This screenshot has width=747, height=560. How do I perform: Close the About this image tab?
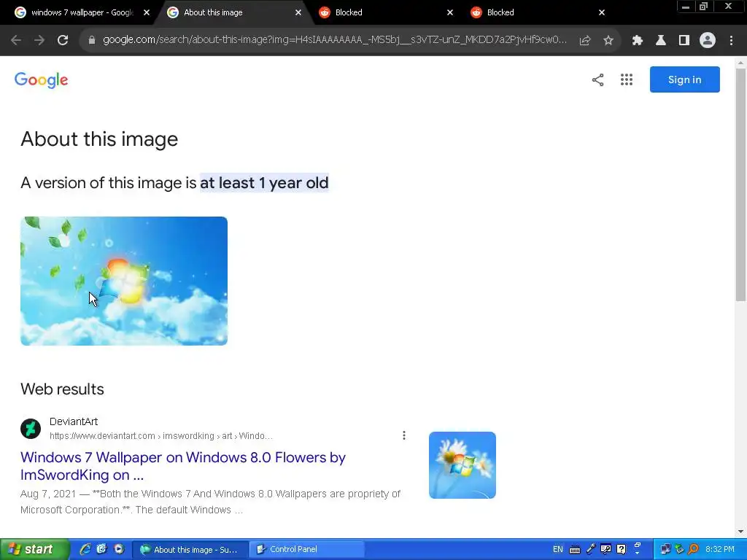pyautogui.click(x=298, y=13)
